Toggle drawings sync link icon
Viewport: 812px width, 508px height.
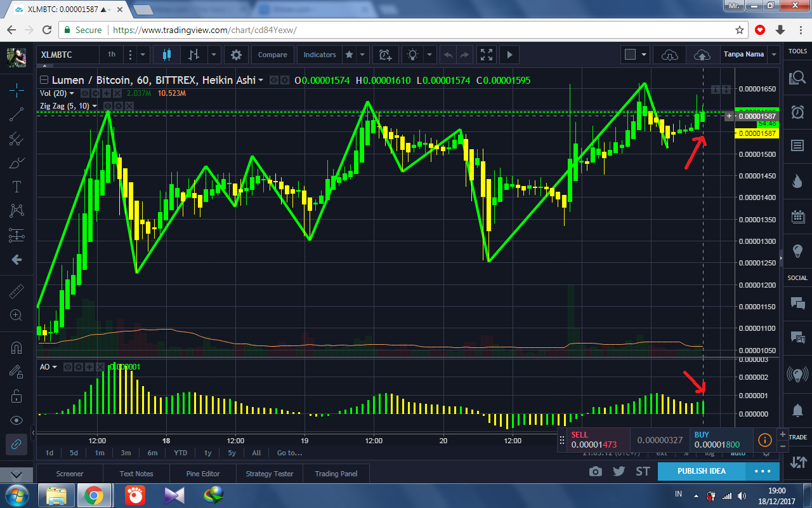click(x=16, y=444)
